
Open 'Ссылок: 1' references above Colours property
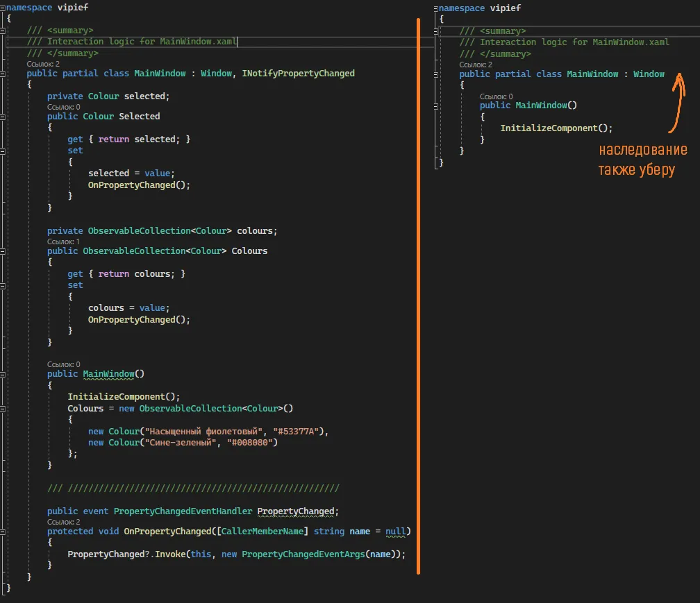pos(64,241)
